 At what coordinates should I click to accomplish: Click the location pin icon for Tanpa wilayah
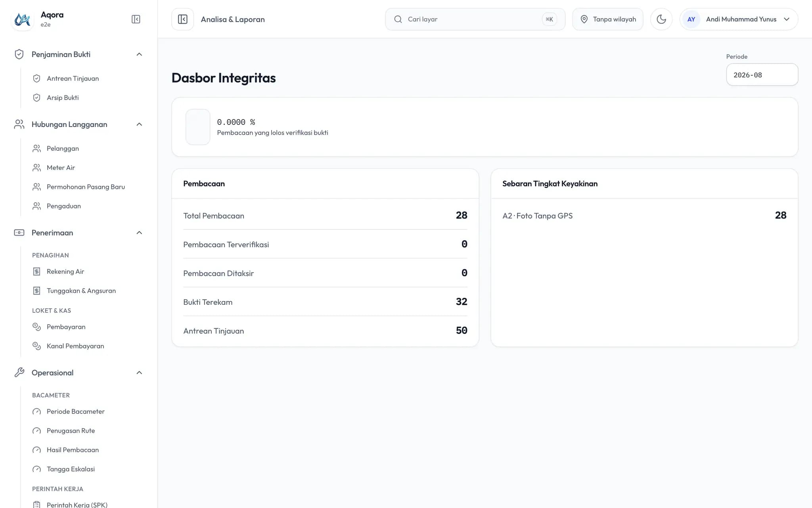(x=584, y=19)
